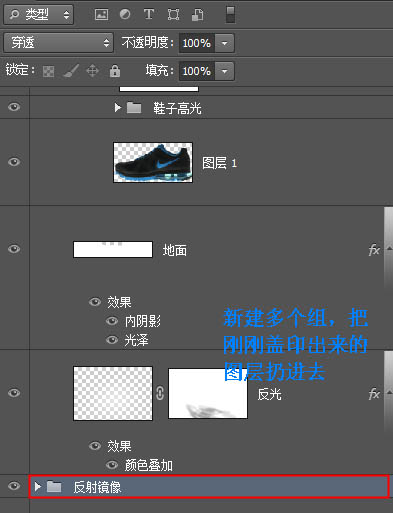Image resolution: width=393 pixels, height=513 pixels.
Task: Toggle 效果 visibility under 地面
Action: tap(95, 302)
